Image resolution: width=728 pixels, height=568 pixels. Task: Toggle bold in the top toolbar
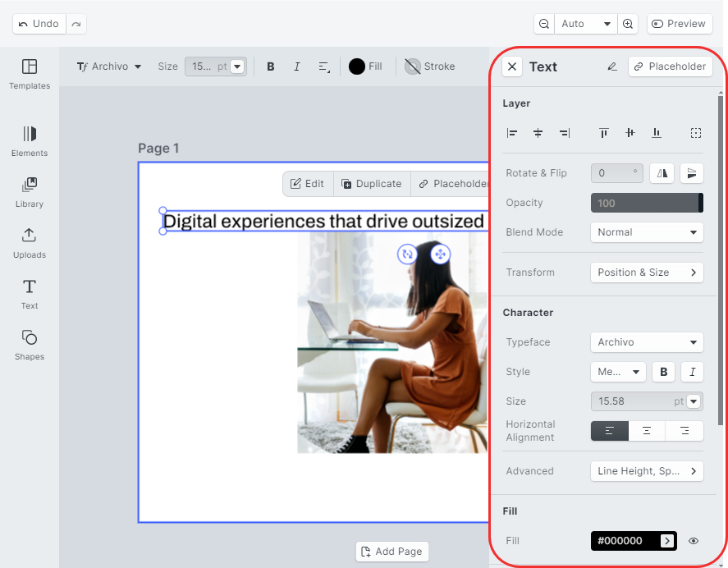271,66
